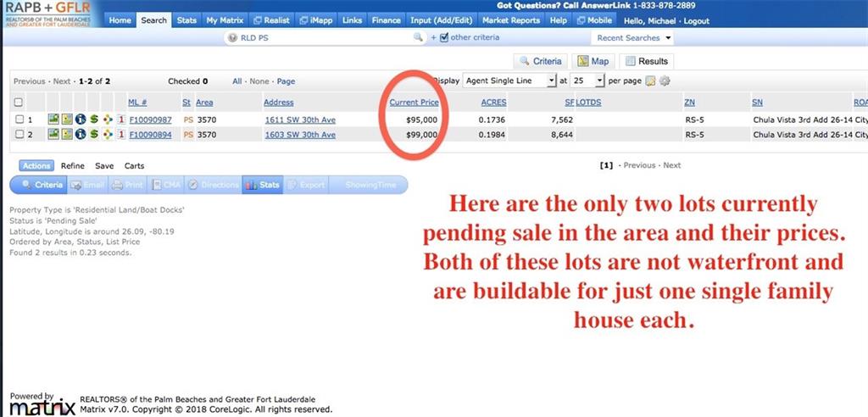Open the 25 per page dropdown
This screenshot has width=868, height=417.
point(589,81)
